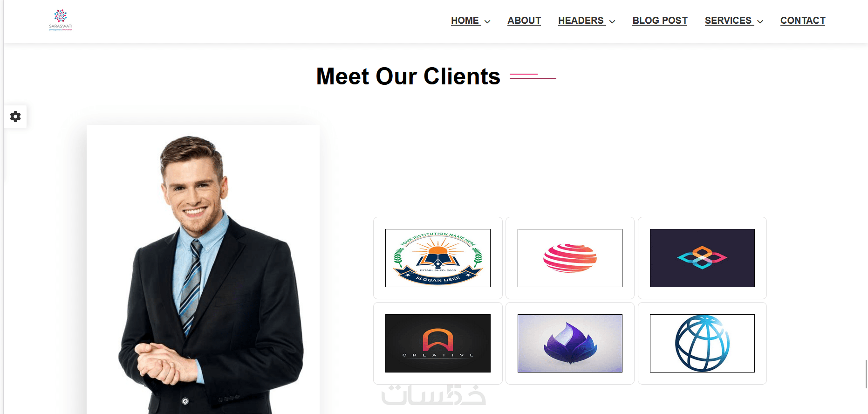Select the colorful diamond knot logo
The height and width of the screenshot is (414, 868).
(x=702, y=258)
